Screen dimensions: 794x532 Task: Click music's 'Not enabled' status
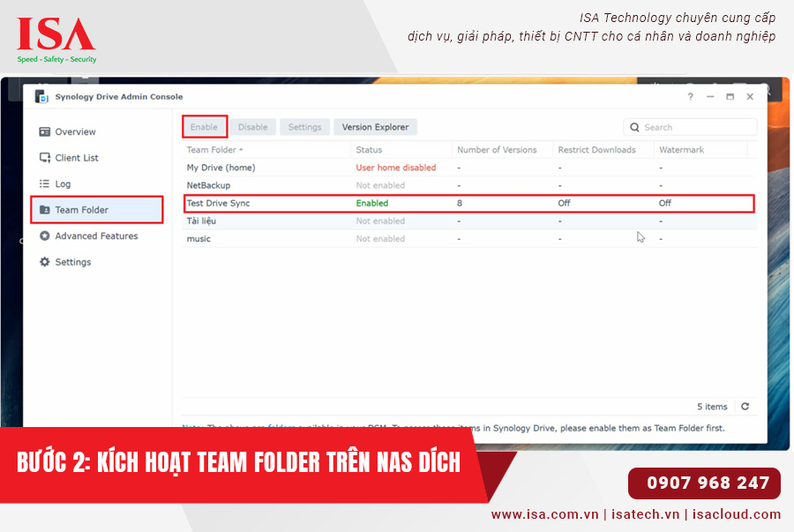tap(380, 238)
